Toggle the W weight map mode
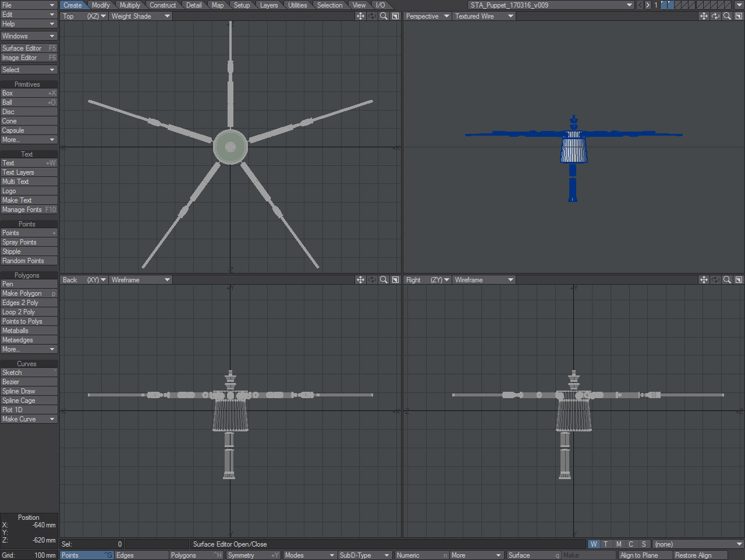 click(594, 544)
